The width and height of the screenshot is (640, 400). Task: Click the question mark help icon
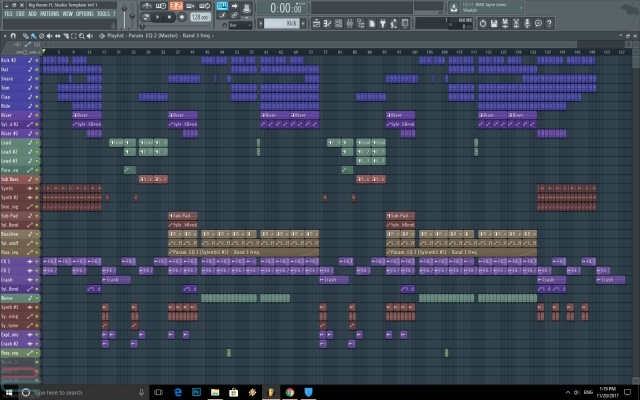[x=549, y=24]
